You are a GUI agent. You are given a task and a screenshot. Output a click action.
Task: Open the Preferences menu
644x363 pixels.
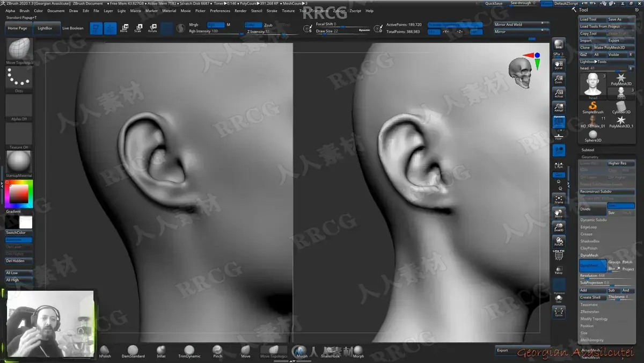[x=220, y=11]
